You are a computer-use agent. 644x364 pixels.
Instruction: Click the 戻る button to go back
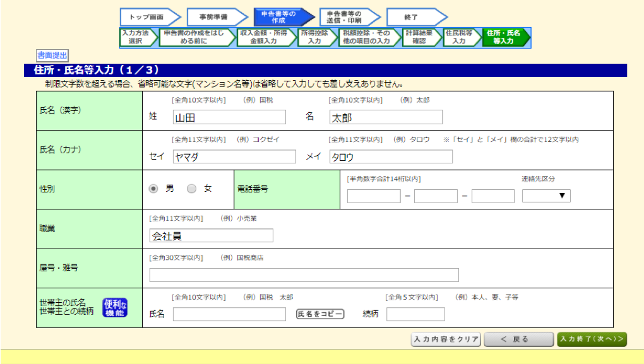click(x=518, y=339)
